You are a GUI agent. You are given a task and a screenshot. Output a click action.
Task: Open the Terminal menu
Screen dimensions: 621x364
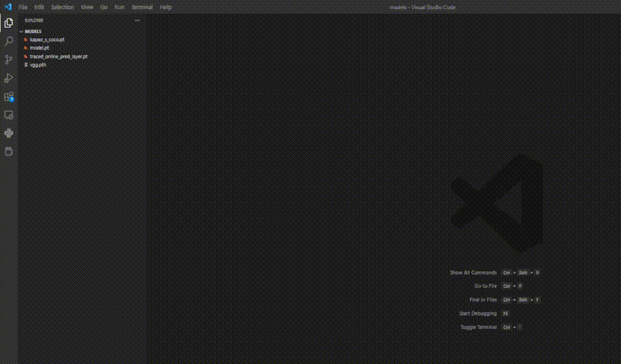click(142, 7)
